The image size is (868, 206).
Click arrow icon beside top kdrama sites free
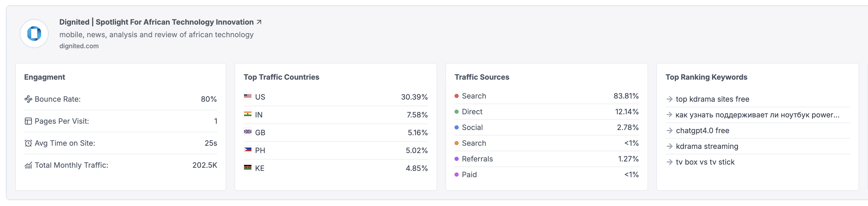(x=670, y=100)
